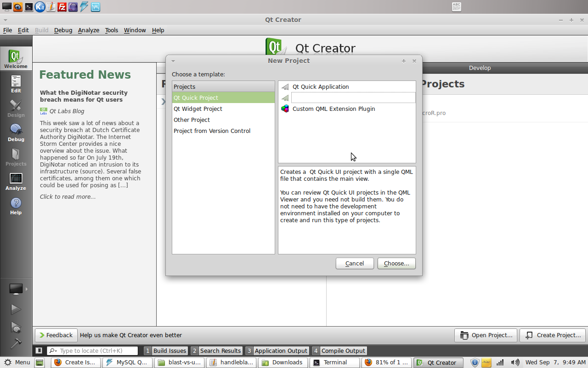Show Compile Output pane
This screenshot has height=368, width=588.
(339, 351)
